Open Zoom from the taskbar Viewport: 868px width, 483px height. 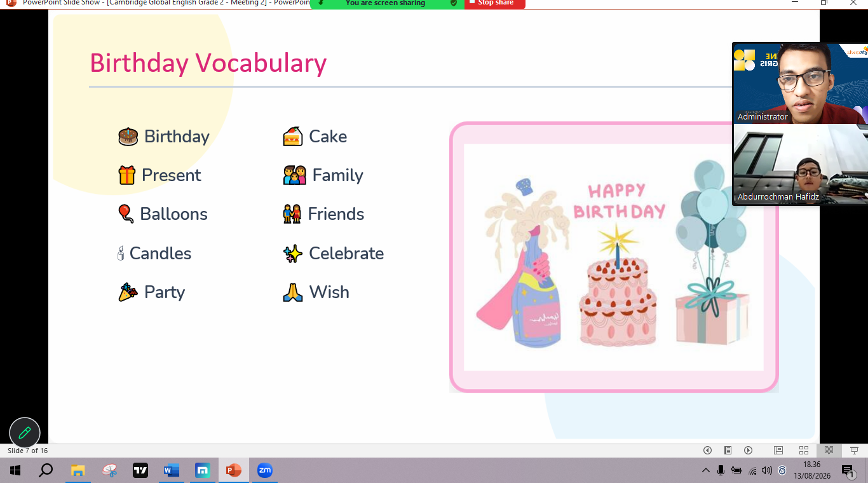(265, 470)
